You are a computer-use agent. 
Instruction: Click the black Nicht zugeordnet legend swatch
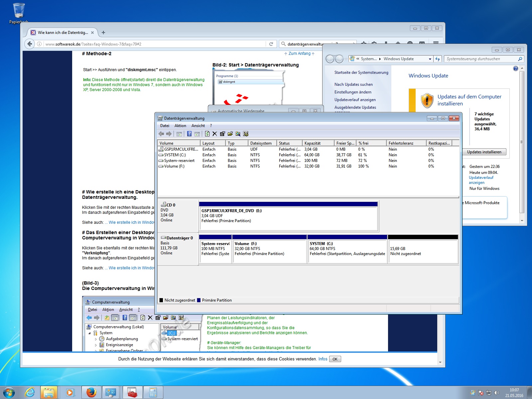click(161, 300)
